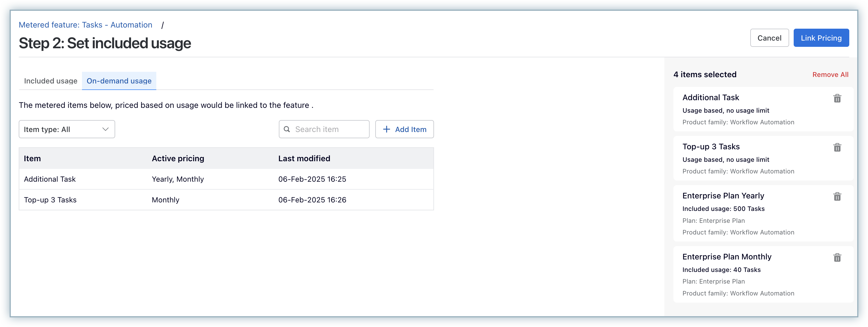
Task: Click trash icon for Enterprise Plan Yearly
Action: pyautogui.click(x=837, y=196)
